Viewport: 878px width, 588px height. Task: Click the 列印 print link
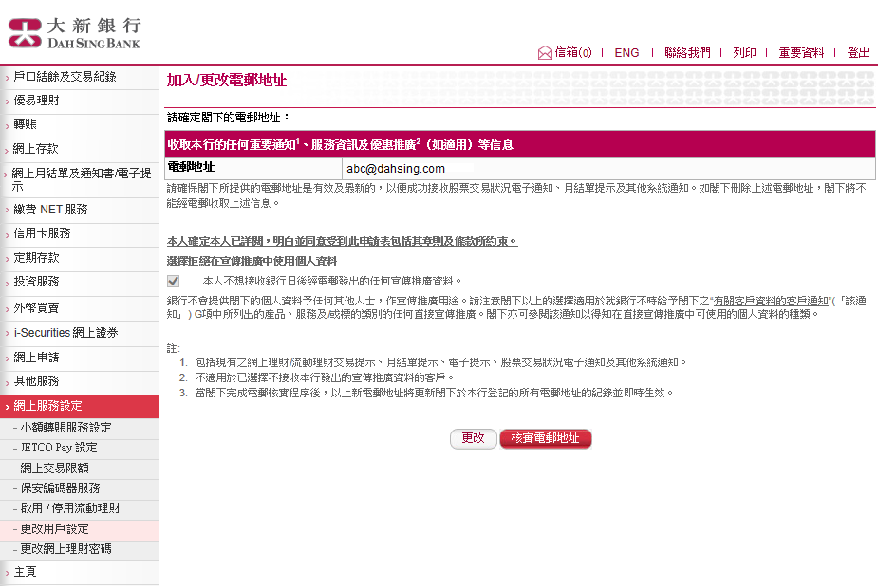click(x=744, y=53)
